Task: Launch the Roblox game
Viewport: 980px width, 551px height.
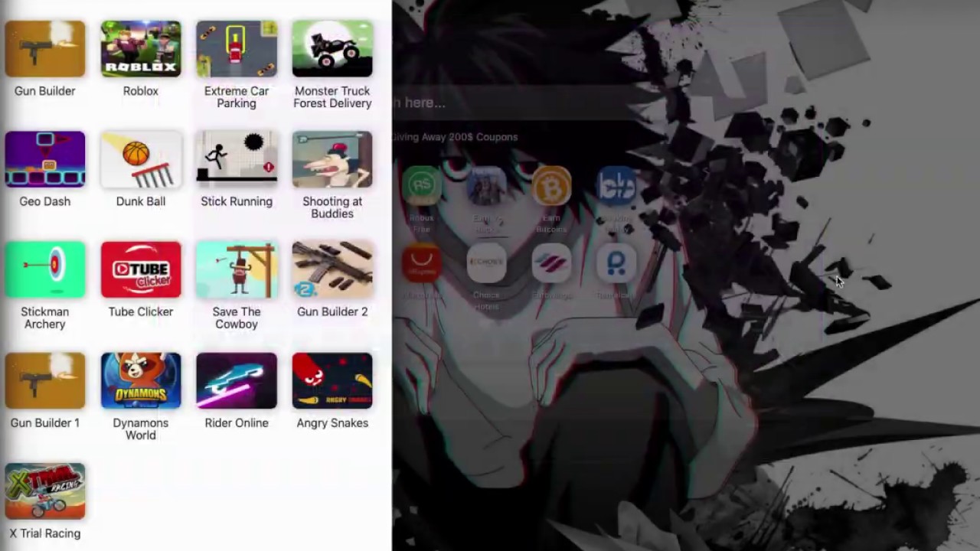Action: (x=141, y=49)
